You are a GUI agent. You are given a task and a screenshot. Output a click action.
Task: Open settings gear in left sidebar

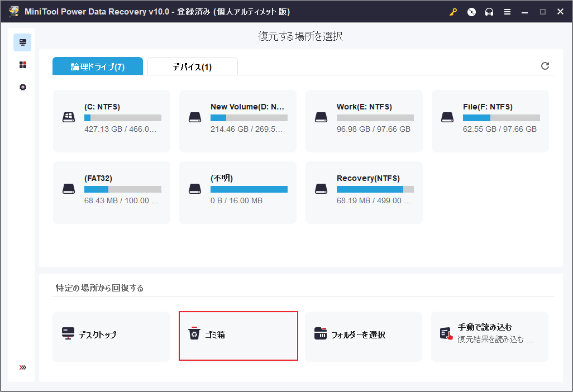pos(22,88)
